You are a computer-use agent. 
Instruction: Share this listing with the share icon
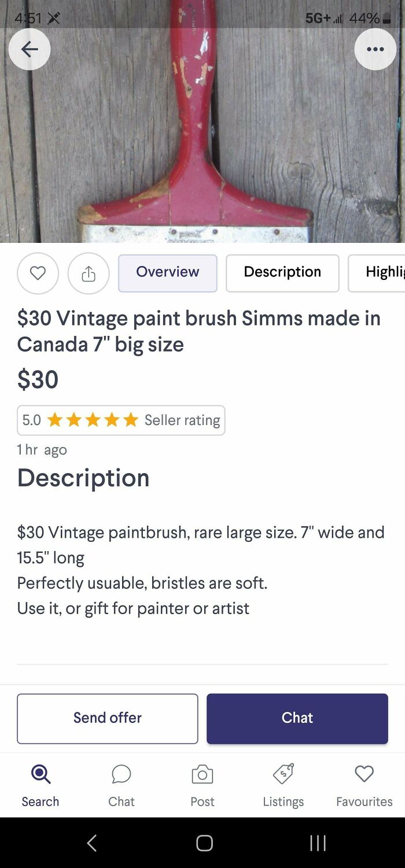(x=88, y=273)
